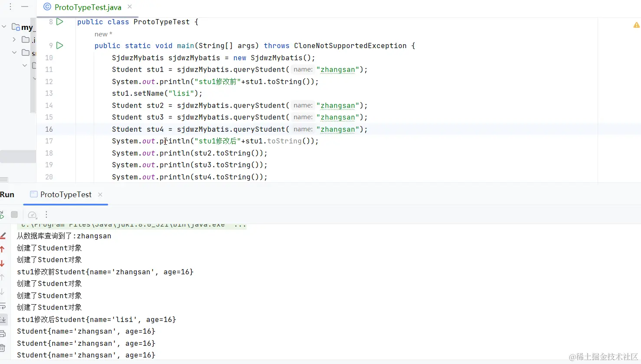Clear the console with the trash can icon
Viewport: 641px width, 364px height.
(3, 348)
